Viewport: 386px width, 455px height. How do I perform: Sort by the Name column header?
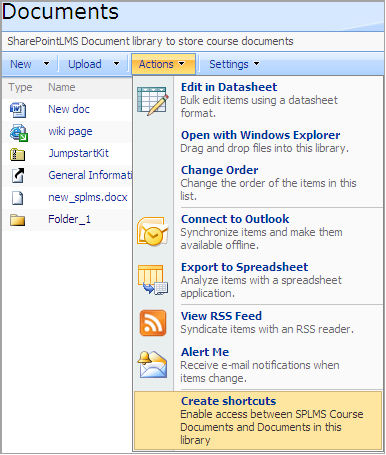(62, 87)
